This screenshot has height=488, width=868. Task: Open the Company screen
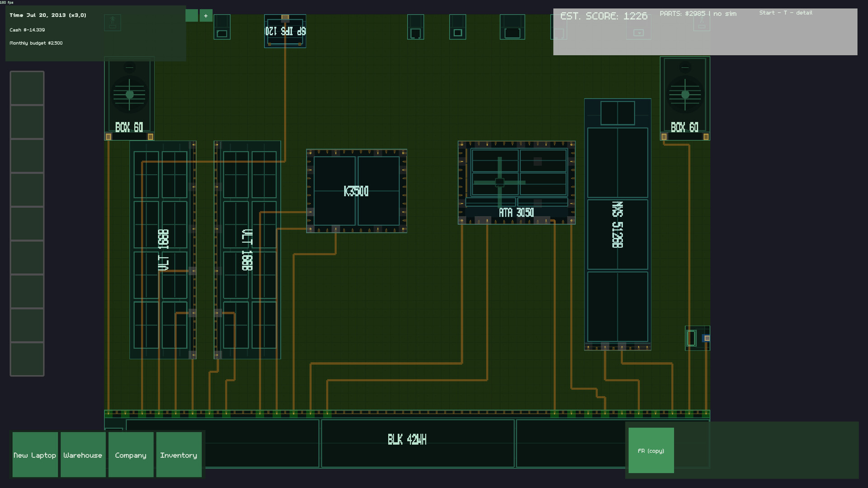131,455
